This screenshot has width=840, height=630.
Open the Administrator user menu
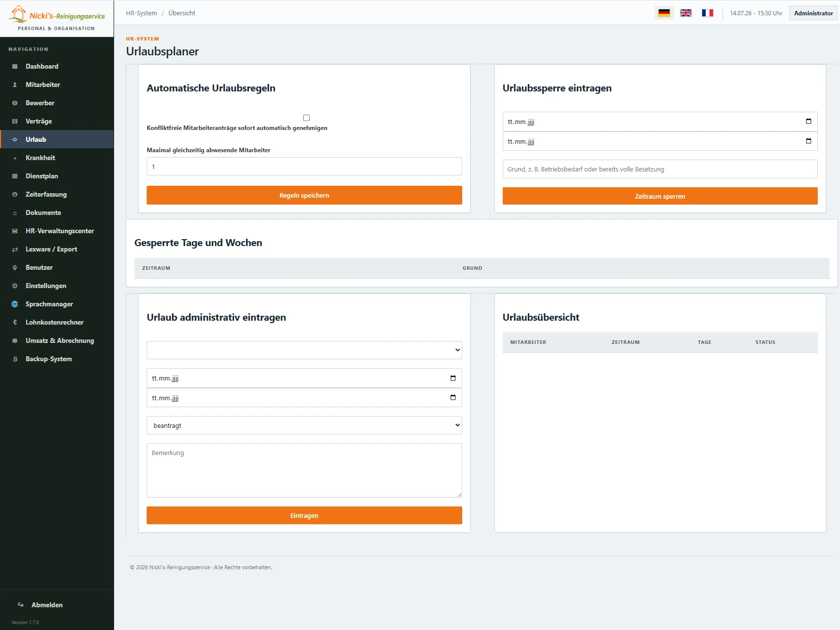point(813,13)
